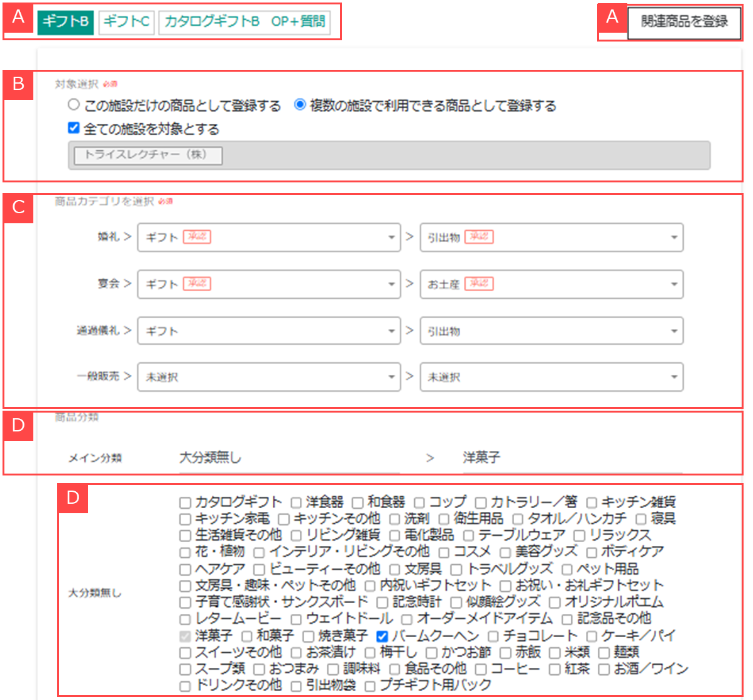
Task: Open the 婚礼 first category dropdown
Action: click(269, 237)
